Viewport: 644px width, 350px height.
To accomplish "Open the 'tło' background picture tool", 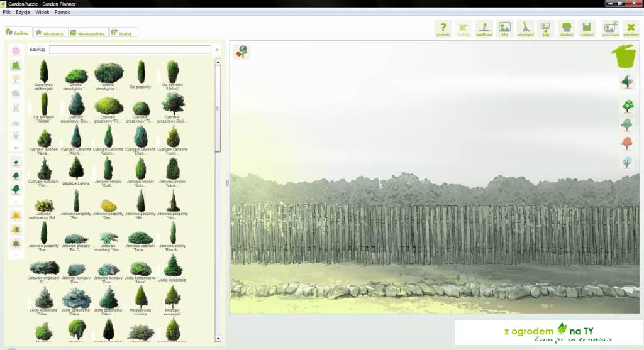I will click(x=504, y=29).
